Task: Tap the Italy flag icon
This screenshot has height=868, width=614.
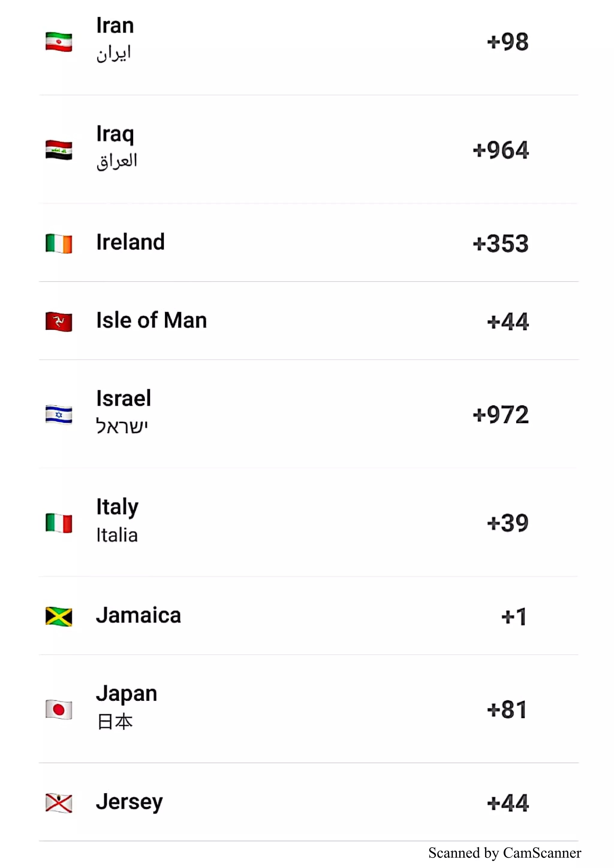Action: (x=59, y=523)
